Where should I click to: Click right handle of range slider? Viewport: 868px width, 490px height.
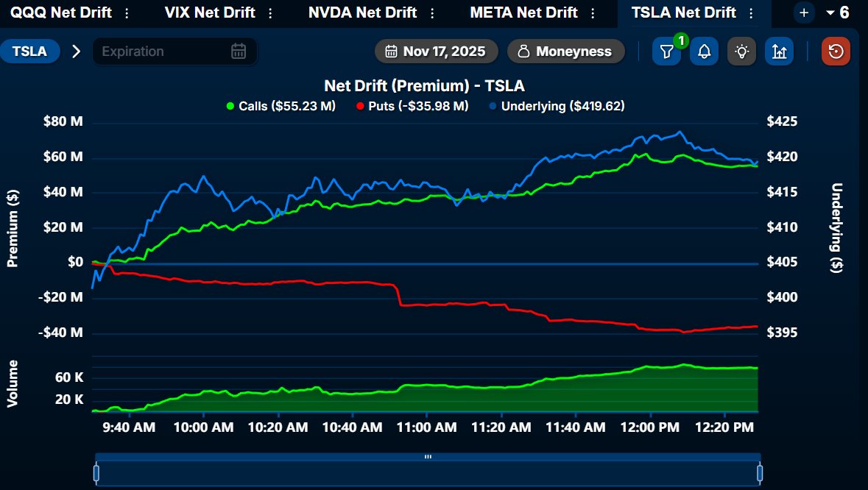[x=760, y=473]
